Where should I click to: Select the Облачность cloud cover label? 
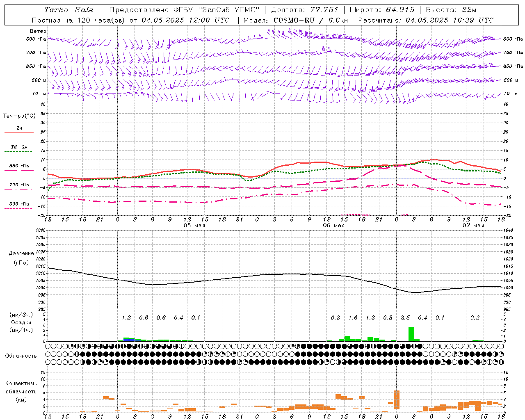point(21,356)
